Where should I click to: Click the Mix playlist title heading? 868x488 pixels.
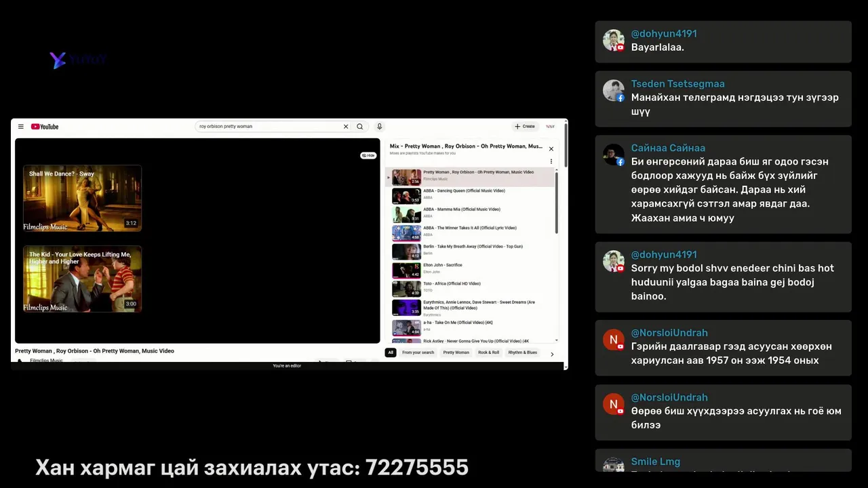pos(466,146)
